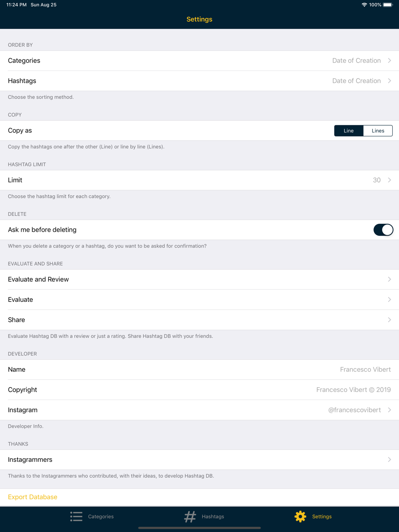The height and width of the screenshot is (532, 399).
Task: Open Evaluate and Review row
Action: tap(199, 279)
